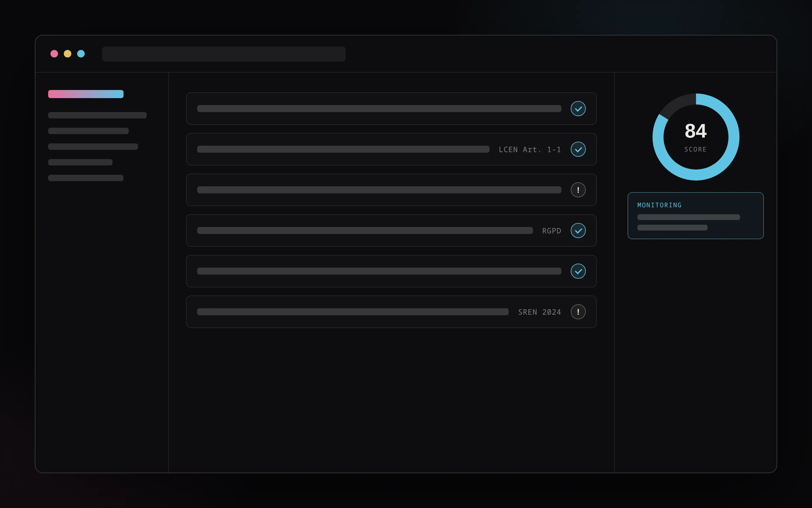Select the pink-to-blue gradient sidebar item
Image resolution: width=812 pixels, height=508 pixels.
click(x=86, y=94)
